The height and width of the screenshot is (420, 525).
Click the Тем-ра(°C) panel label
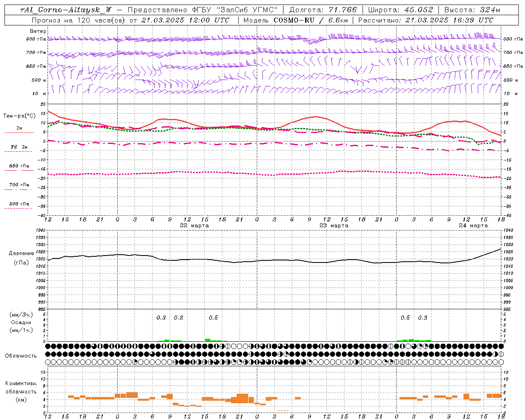pos(19,116)
